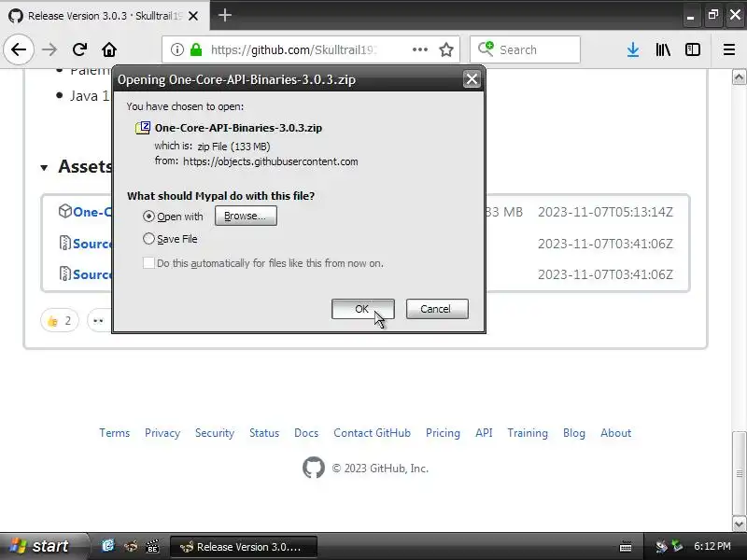Click the page scroll down arrow
The height and width of the screenshot is (560, 747).
739,524
